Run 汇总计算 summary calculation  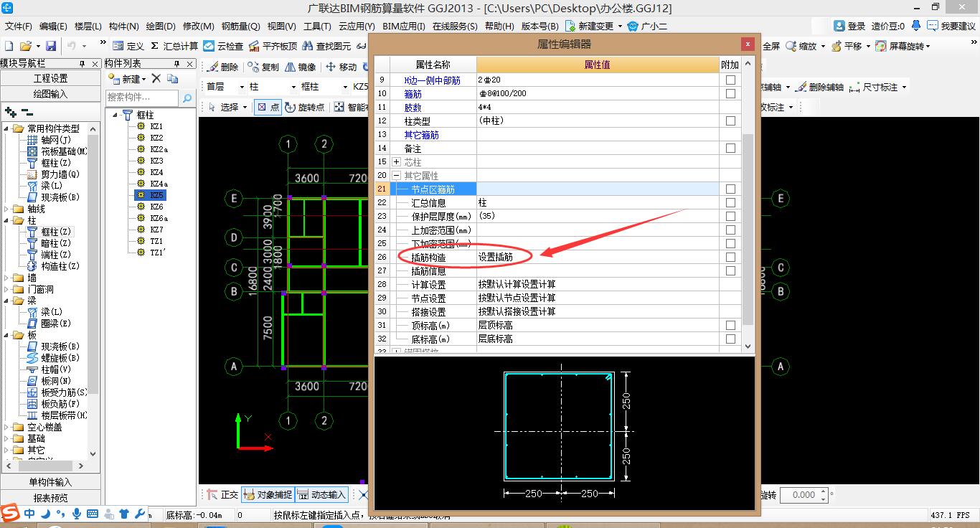pyautogui.click(x=174, y=46)
